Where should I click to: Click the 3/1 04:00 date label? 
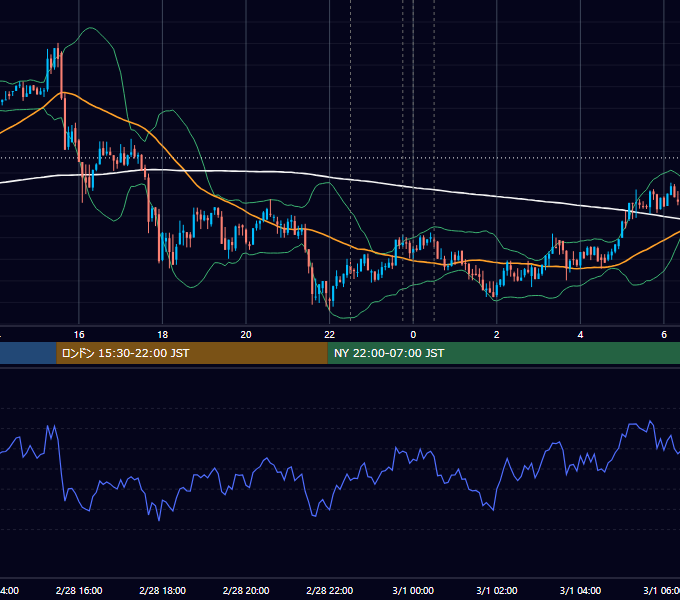pyautogui.click(x=580, y=590)
